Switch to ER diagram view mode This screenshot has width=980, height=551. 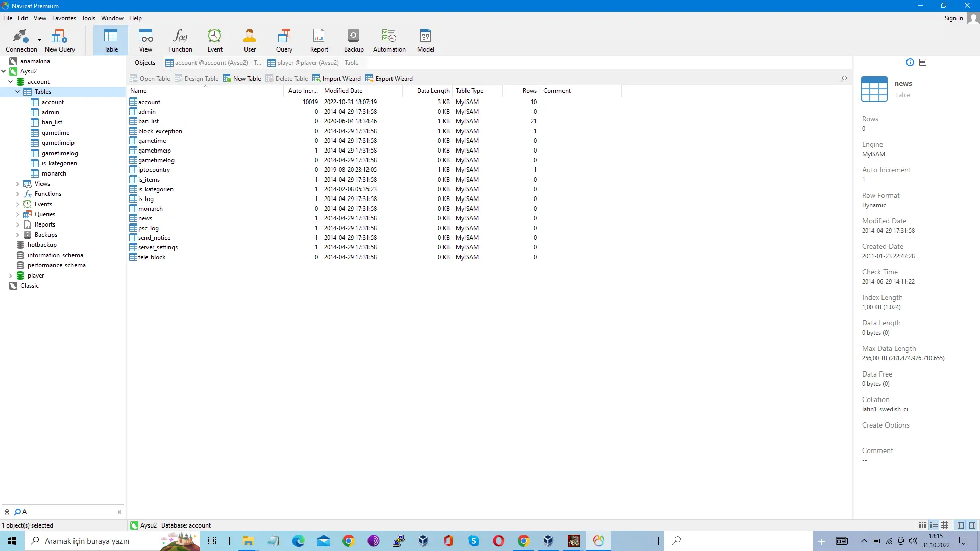[x=945, y=525]
